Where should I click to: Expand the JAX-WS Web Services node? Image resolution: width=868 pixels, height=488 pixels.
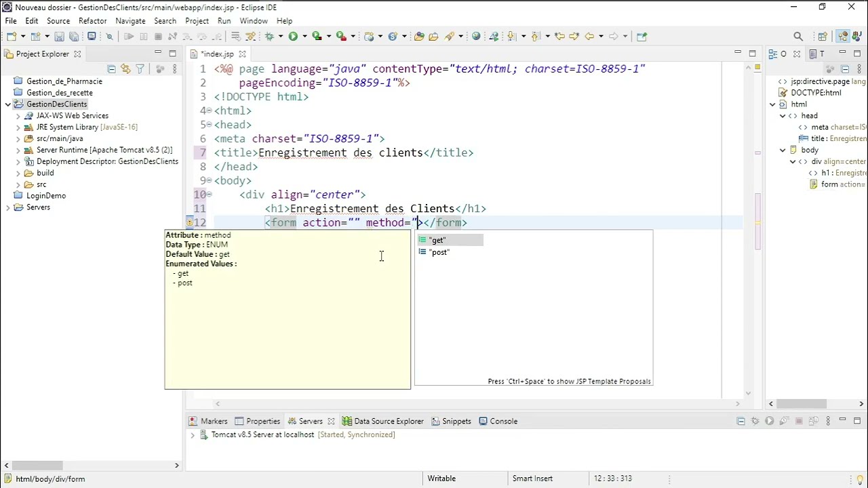click(x=18, y=116)
